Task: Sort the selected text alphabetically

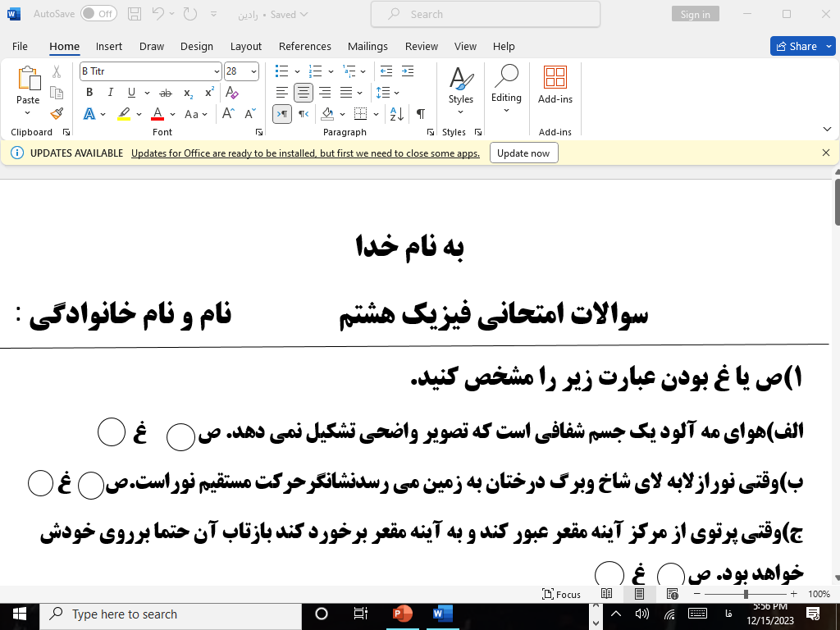Action: click(396, 114)
